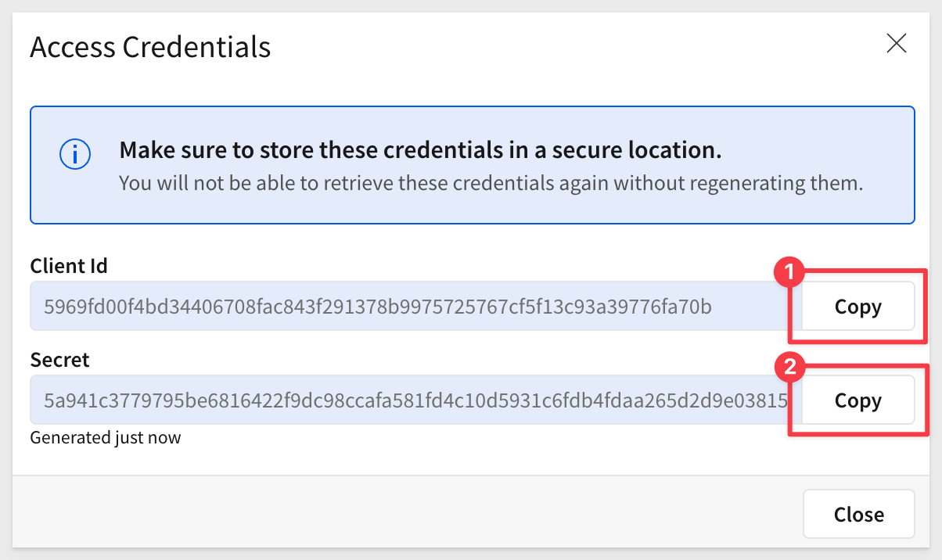This screenshot has width=942, height=560.
Task: Copy the Client Id value
Action: (x=858, y=307)
